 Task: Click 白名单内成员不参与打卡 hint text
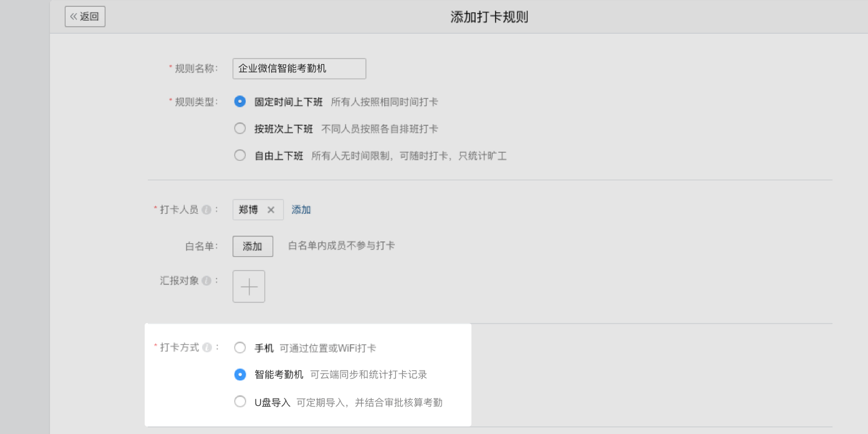(x=341, y=246)
